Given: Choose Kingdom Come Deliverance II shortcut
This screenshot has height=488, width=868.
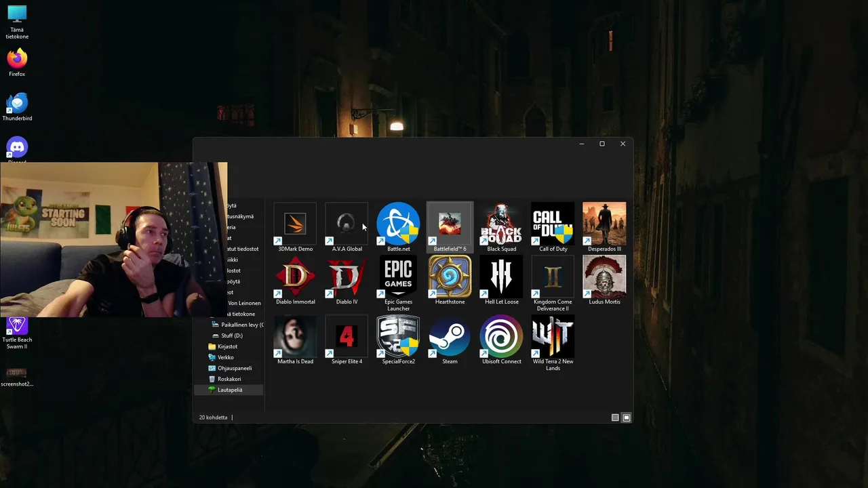Looking at the screenshot, I should (553, 284).
